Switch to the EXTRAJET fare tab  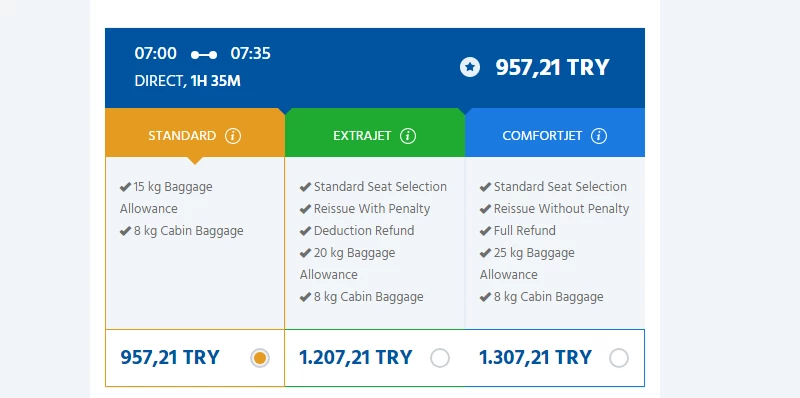tap(374, 133)
